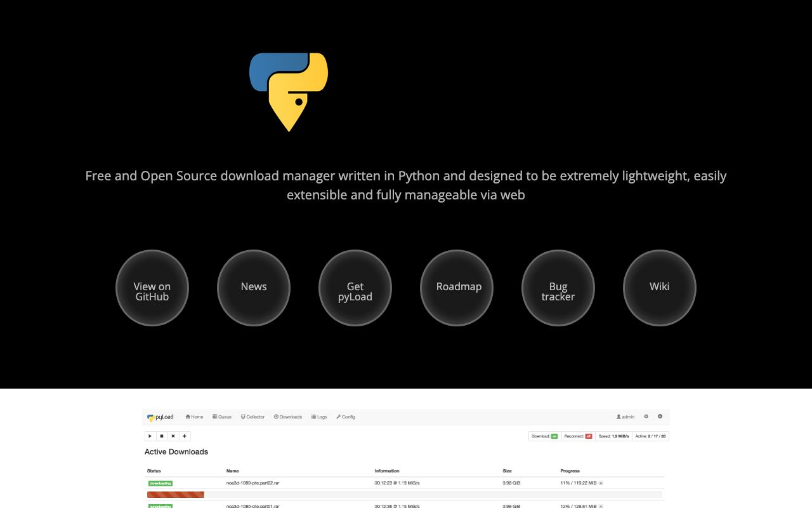812x508 pixels.
Task: Click the play icon to start the queue
Action: point(150,436)
